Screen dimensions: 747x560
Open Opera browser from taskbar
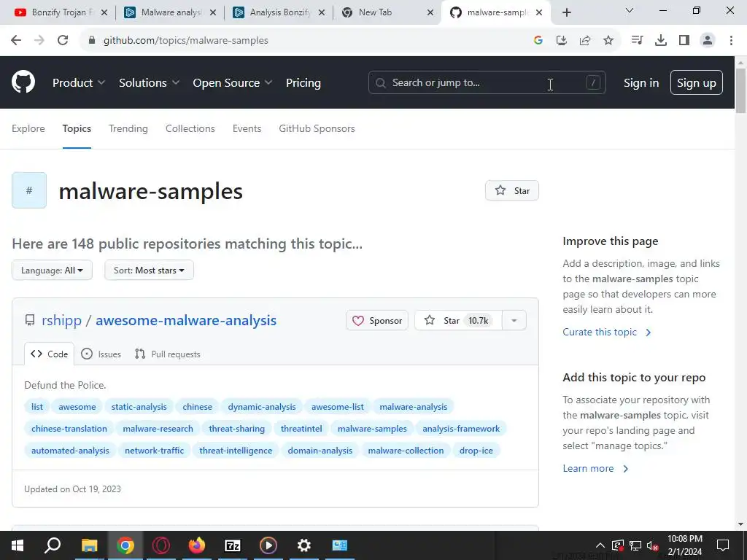coord(161,545)
